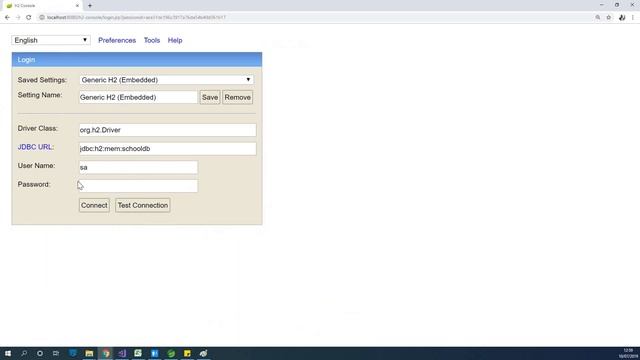Open the Tools link
The image size is (640, 360).
click(x=151, y=40)
